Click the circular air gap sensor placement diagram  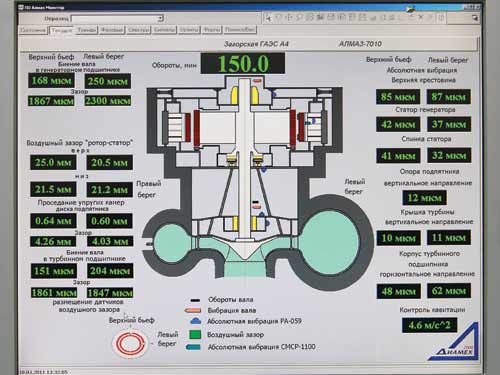pos(130,343)
